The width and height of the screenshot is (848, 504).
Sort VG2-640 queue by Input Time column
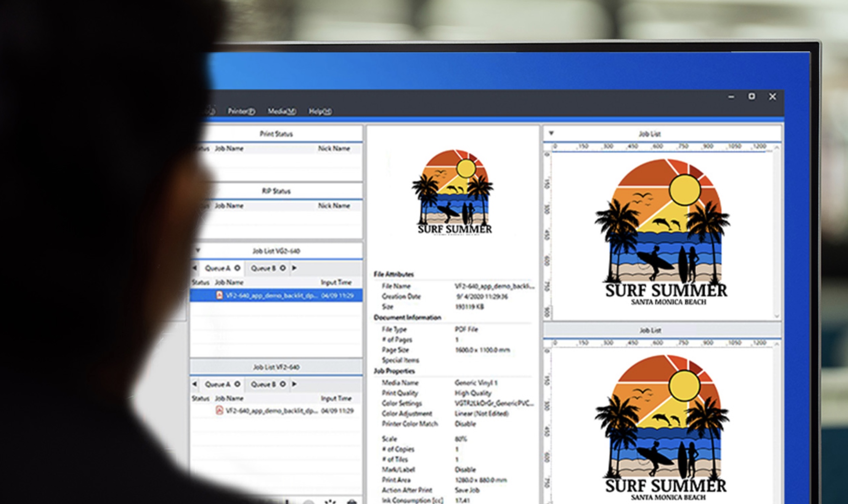(336, 282)
